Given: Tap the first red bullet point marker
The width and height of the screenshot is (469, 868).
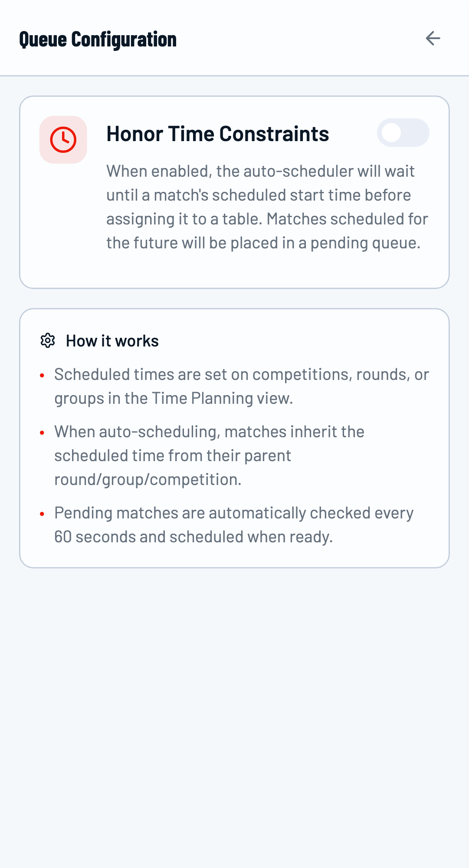Looking at the screenshot, I should pyautogui.click(x=42, y=374).
